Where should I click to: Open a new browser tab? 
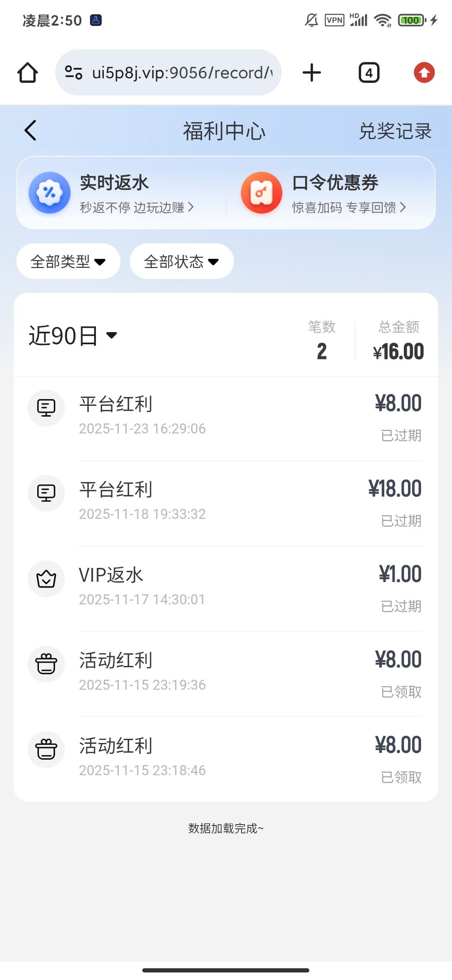(311, 73)
